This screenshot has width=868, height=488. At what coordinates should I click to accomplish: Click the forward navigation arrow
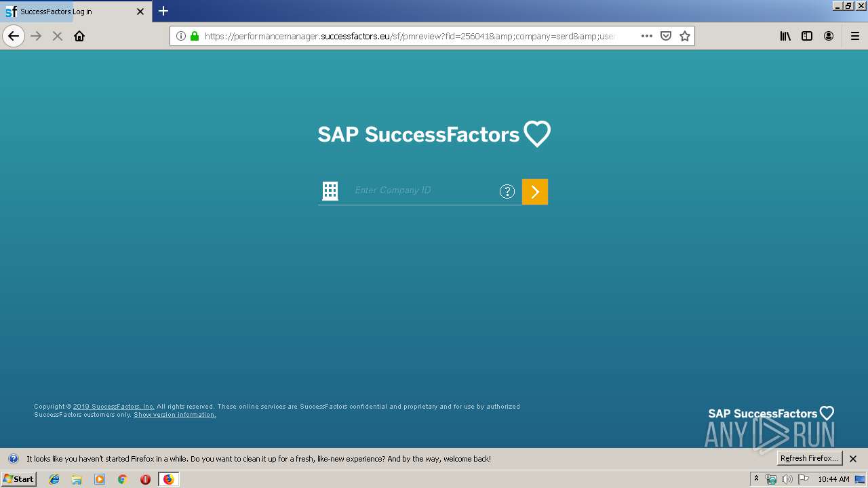(36, 36)
